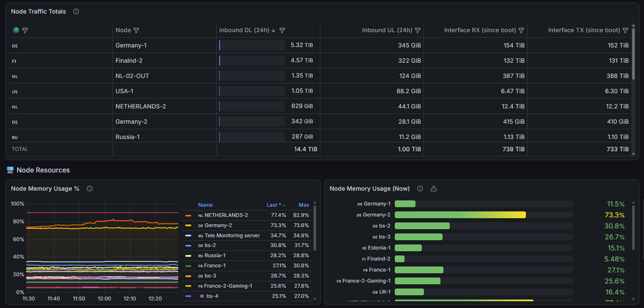Click the Node Memory Usage (Now) info icon
This screenshot has width=644, height=308.
[420, 189]
